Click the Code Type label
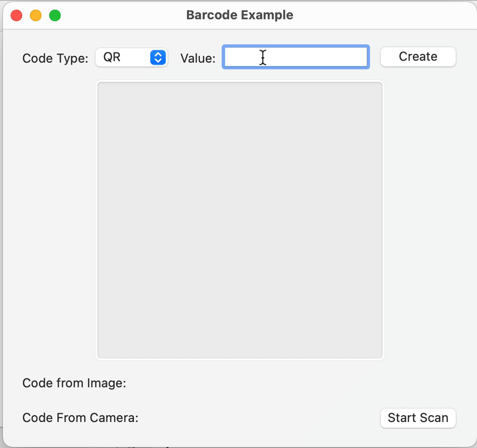Screen dimensions: 477x448 point(55,58)
